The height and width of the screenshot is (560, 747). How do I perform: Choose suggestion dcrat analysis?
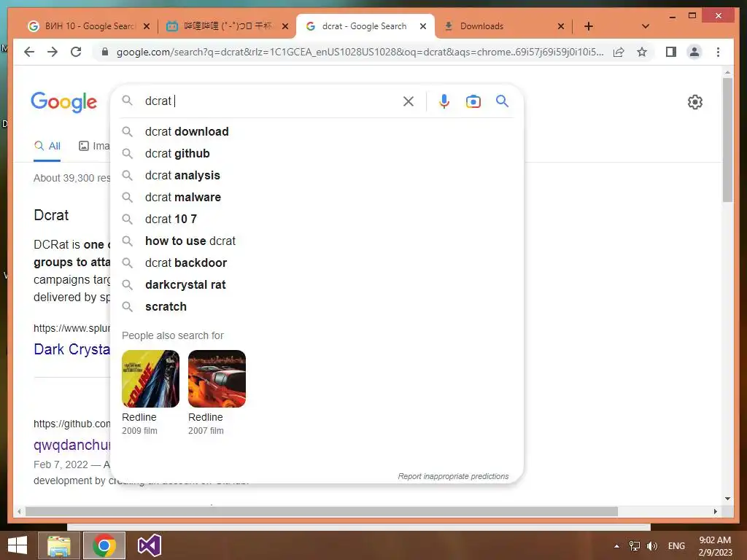click(317, 175)
